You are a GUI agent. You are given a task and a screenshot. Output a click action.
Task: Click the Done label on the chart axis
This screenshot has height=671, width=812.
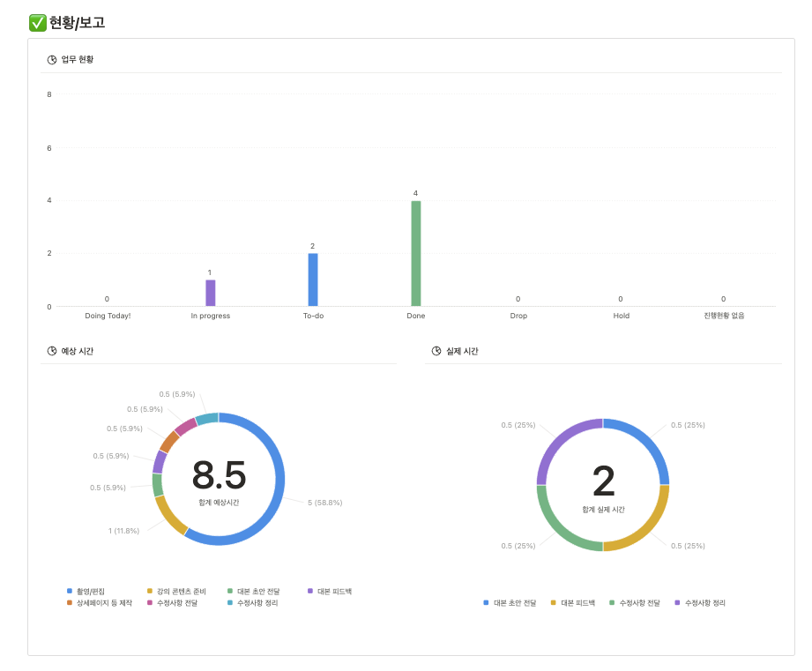[416, 316]
